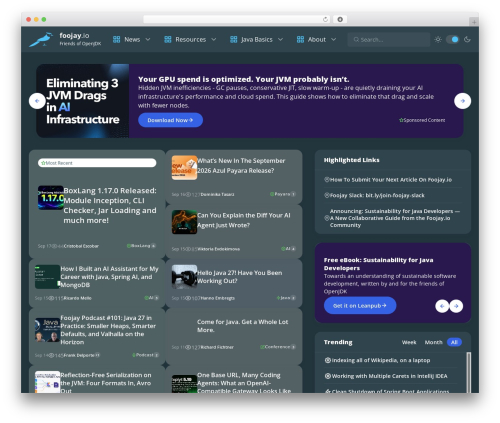Viewport: 500px width, 423px height.
Task: Click the grid icon beside Resources
Action: tap(168, 39)
